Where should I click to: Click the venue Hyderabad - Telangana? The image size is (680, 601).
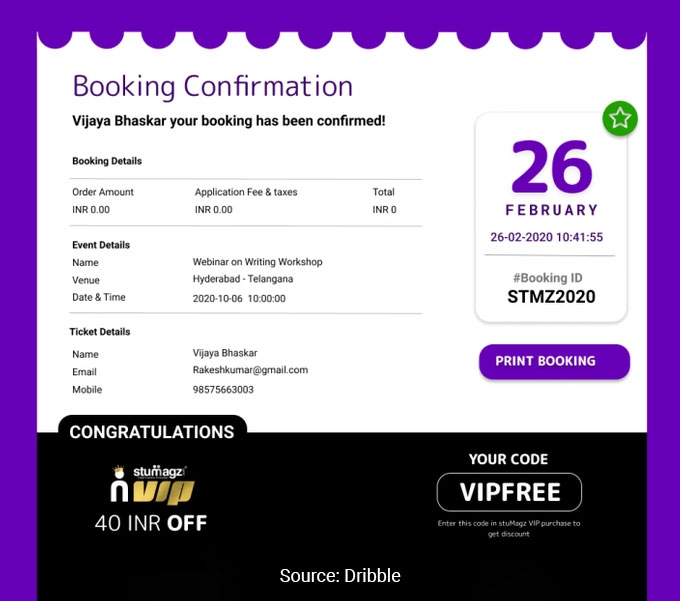click(x=243, y=280)
